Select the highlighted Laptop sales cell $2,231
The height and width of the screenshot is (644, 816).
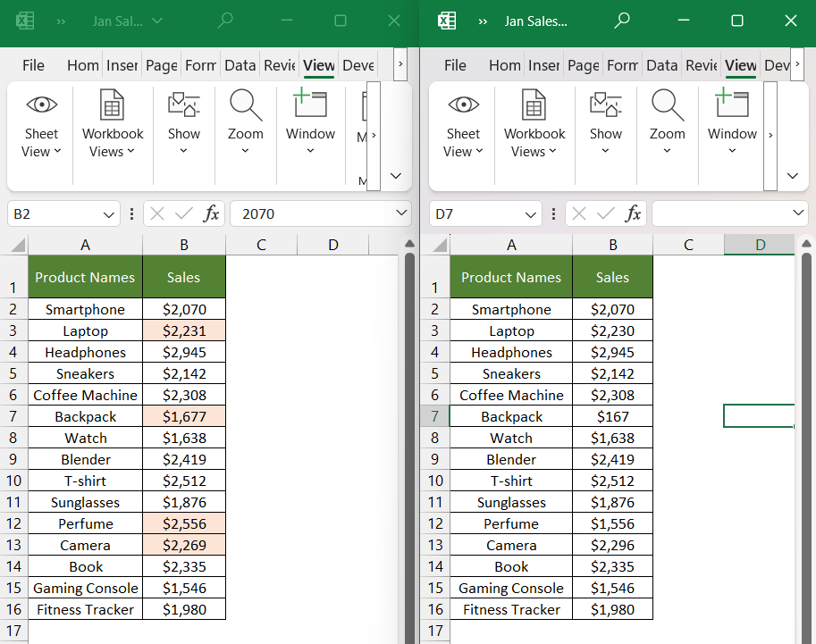pos(183,330)
